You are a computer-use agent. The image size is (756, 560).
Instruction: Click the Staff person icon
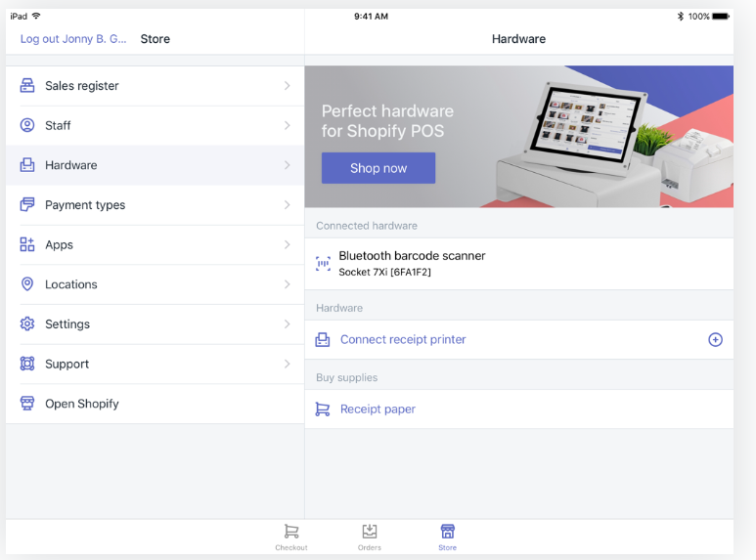pyautogui.click(x=27, y=125)
